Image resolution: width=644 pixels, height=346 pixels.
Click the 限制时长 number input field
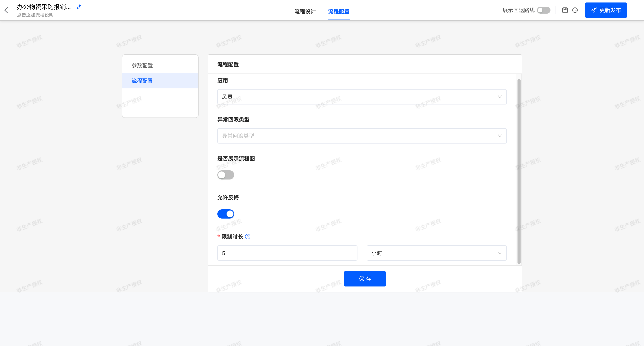click(x=287, y=253)
